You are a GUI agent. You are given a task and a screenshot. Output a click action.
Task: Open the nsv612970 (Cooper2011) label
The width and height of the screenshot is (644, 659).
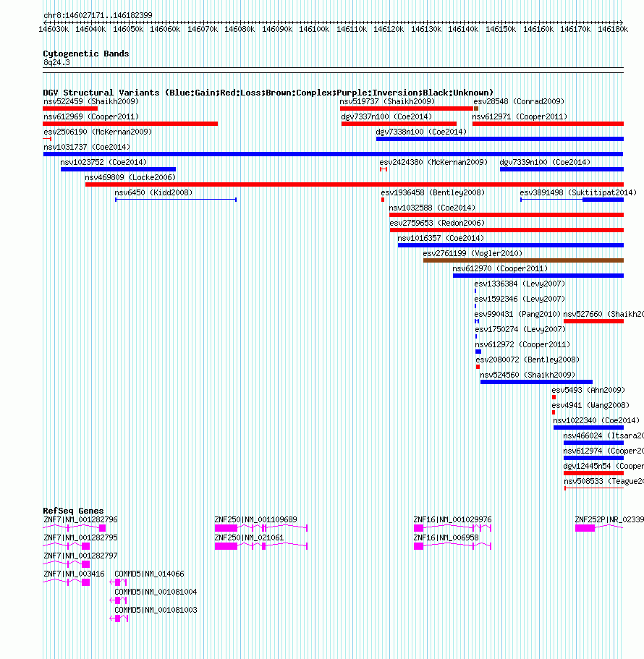[x=500, y=268]
